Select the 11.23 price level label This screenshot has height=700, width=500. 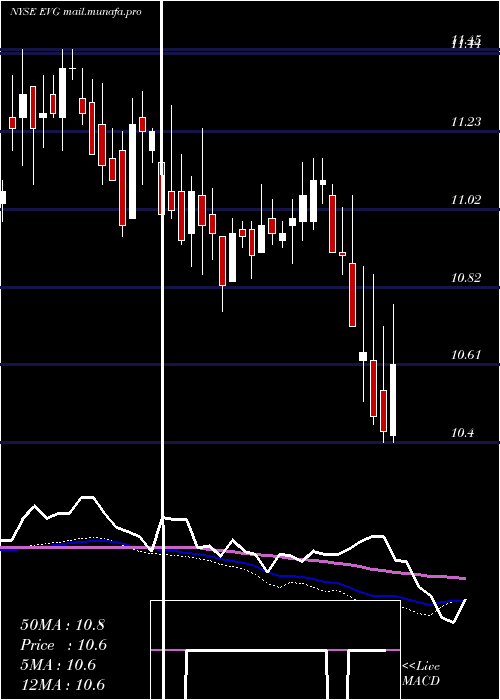pos(466,121)
